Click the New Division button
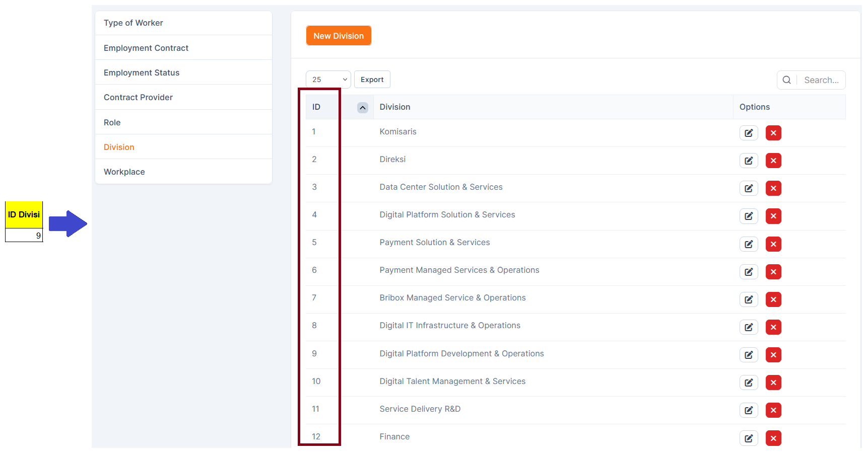868x459 pixels. [338, 36]
